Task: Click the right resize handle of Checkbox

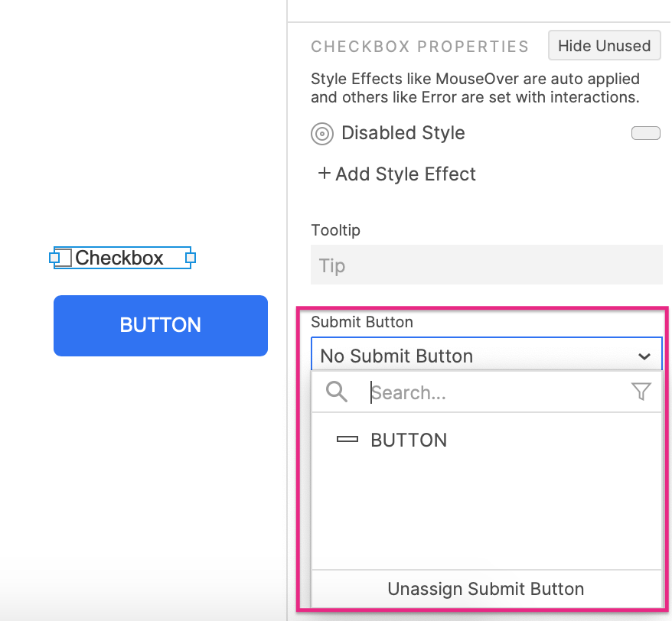Action: [191, 258]
